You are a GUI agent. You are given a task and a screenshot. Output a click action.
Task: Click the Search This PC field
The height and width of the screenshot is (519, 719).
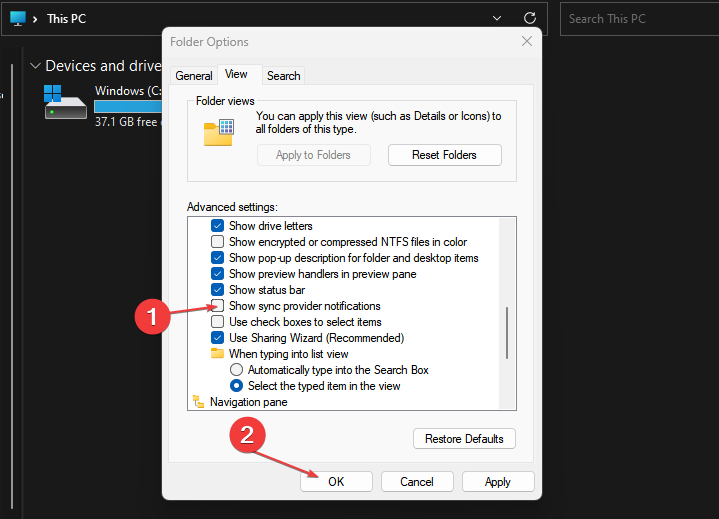[x=639, y=19]
